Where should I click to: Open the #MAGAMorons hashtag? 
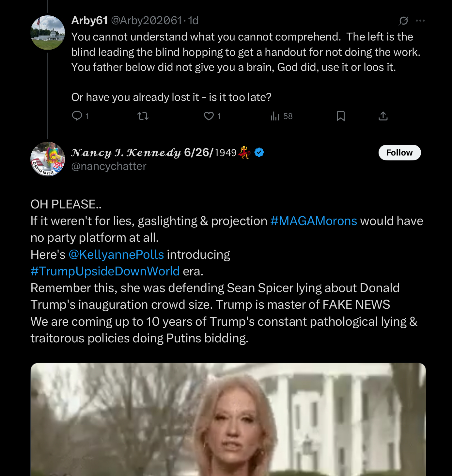click(x=314, y=221)
